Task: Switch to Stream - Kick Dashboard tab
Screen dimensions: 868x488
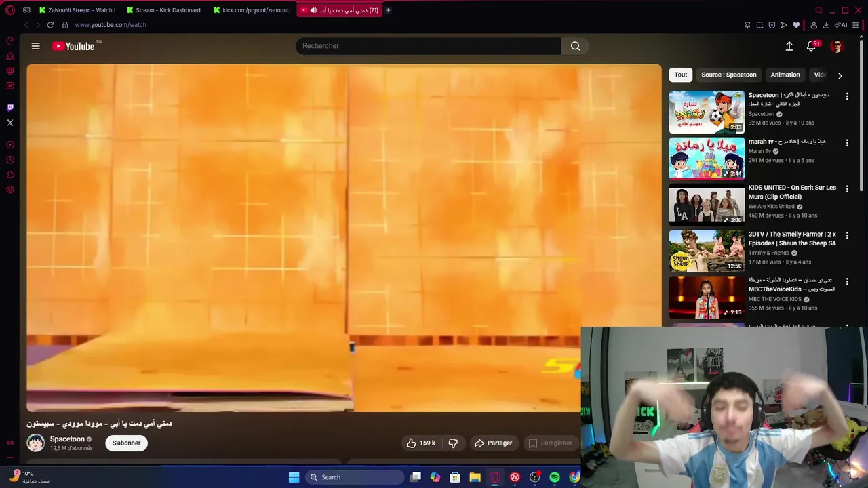Action: [x=163, y=10]
